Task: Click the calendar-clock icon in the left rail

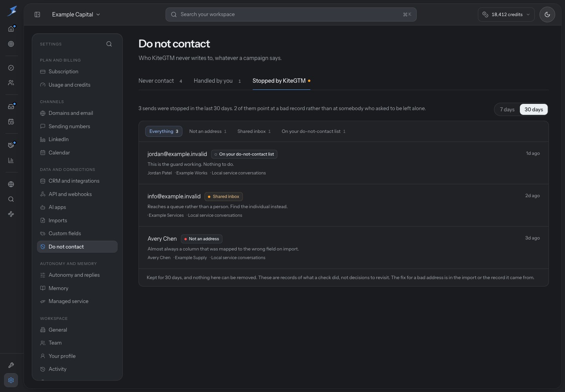Action: click(11, 122)
